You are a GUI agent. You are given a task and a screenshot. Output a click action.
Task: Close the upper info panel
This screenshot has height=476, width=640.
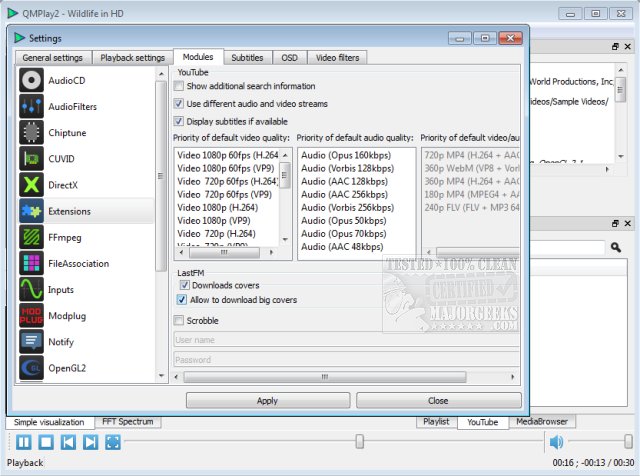[628, 47]
